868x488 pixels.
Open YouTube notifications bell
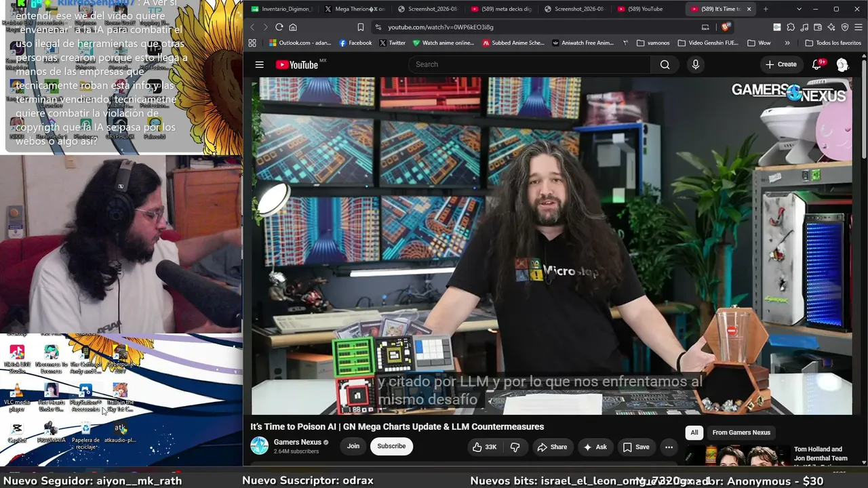[818, 64]
